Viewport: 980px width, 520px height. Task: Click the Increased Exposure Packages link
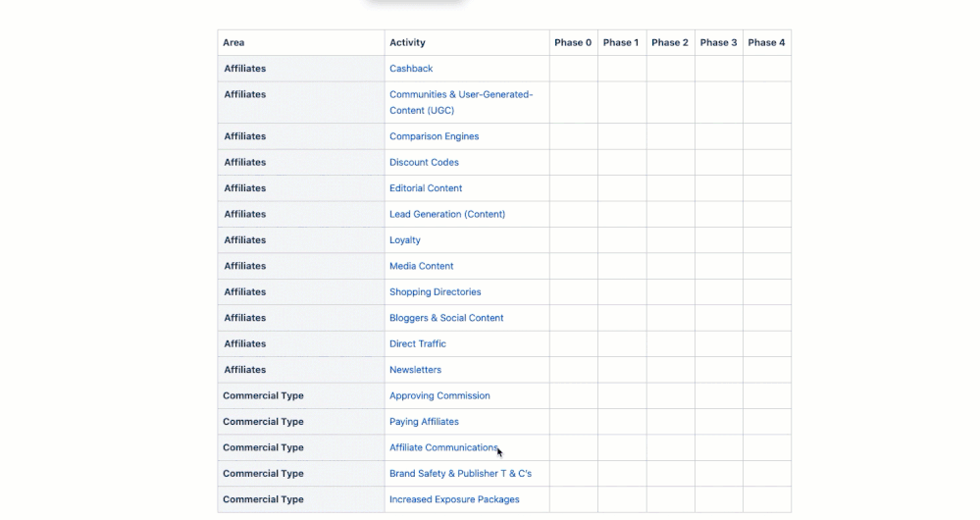click(454, 499)
